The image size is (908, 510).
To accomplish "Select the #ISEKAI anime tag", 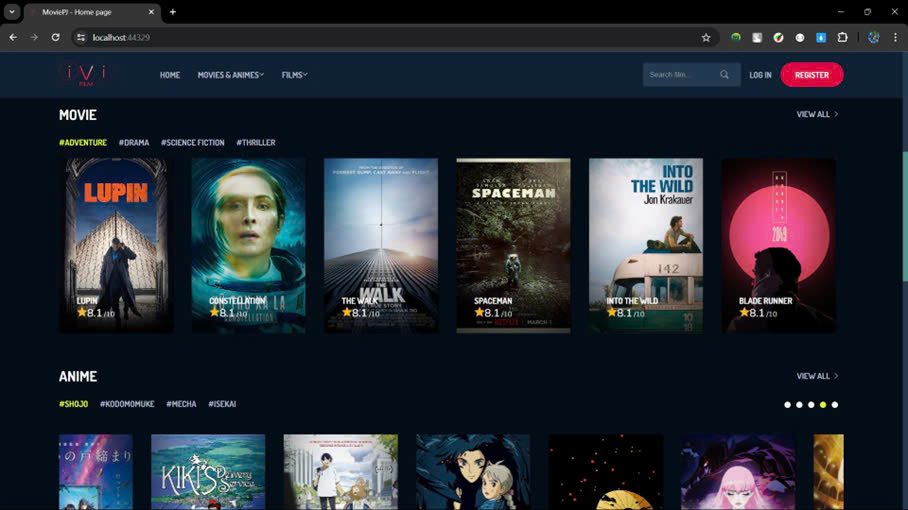I will pyautogui.click(x=222, y=404).
